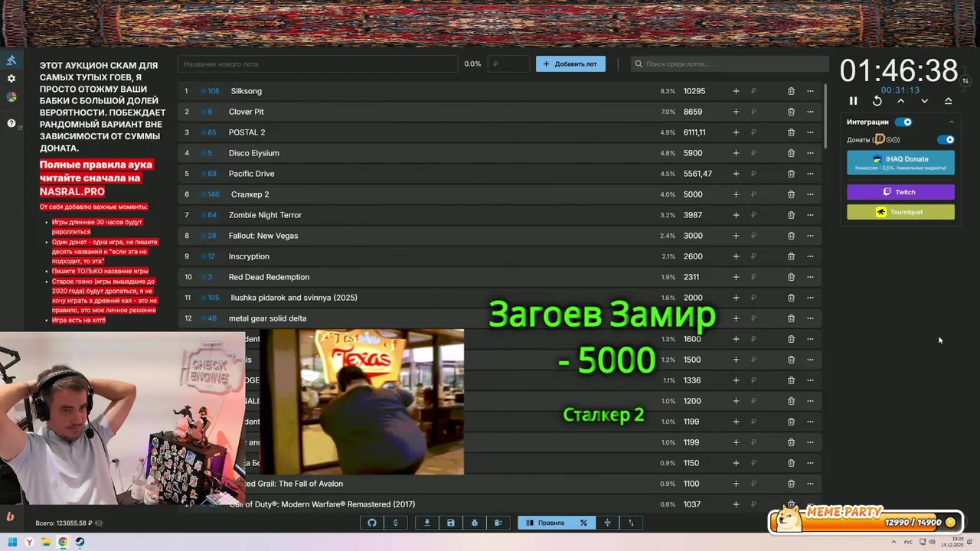The width and height of the screenshot is (980, 551).
Task: Open the wheel pie-chart page in sidebar
Action: pos(11,97)
